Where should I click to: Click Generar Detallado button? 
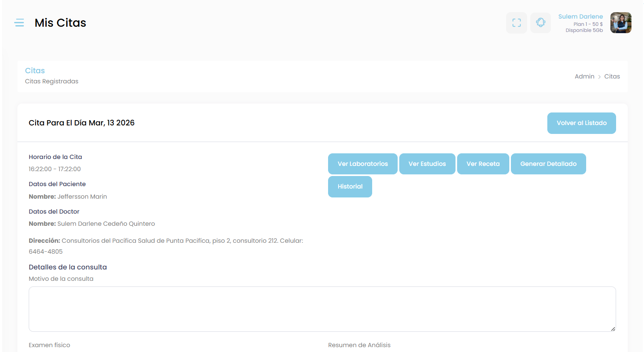click(548, 164)
